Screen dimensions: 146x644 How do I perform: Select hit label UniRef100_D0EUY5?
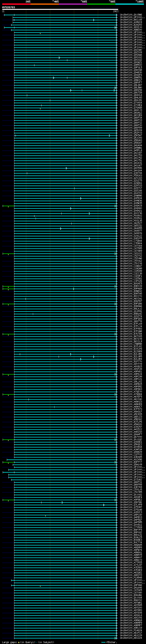click(131, 238)
